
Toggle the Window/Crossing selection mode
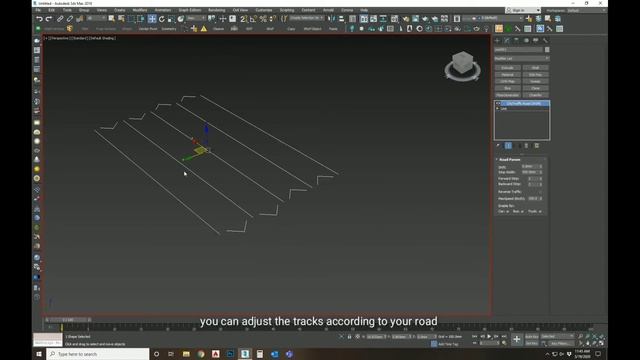point(141,19)
